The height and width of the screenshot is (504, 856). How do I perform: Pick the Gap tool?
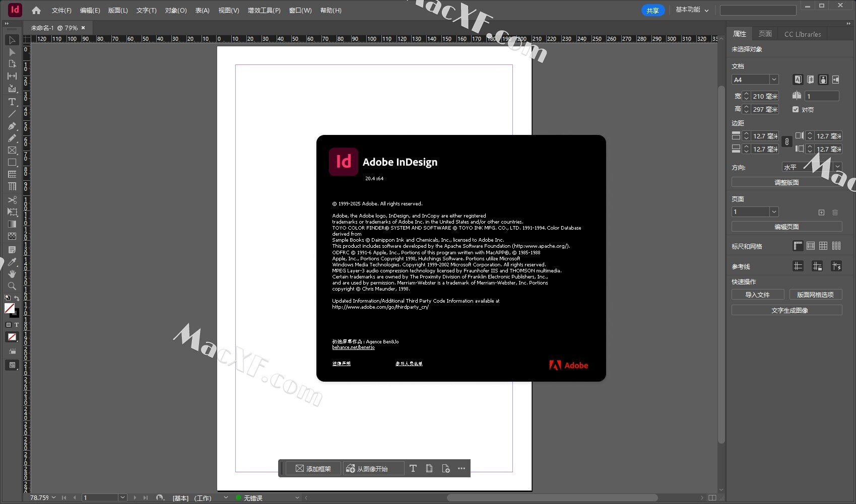tap(12, 76)
